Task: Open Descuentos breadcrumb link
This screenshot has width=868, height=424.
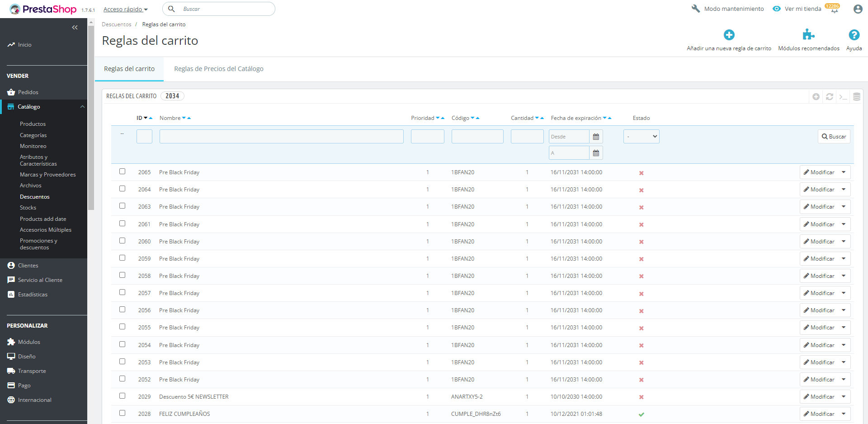Action: pyautogui.click(x=117, y=24)
